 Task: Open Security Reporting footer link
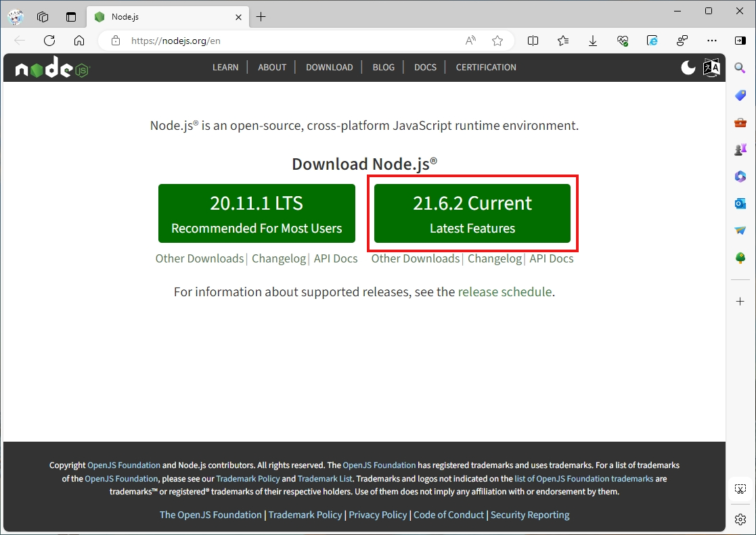pyautogui.click(x=530, y=515)
